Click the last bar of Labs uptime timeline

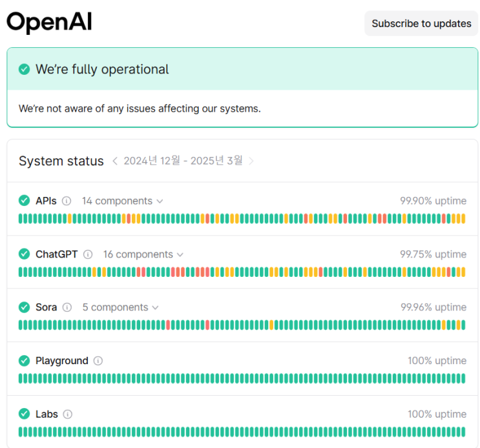463,432
